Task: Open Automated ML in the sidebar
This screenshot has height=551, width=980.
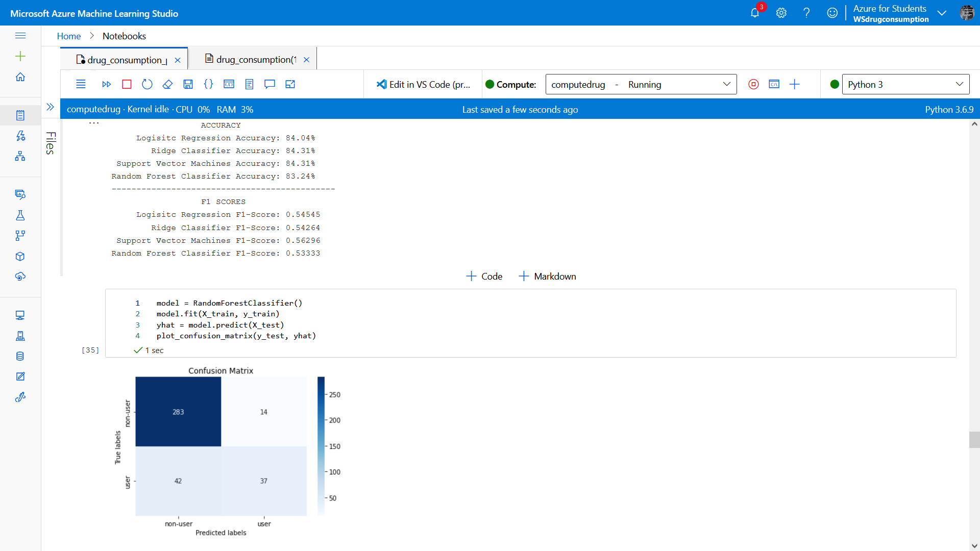Action: coord(20,136)
